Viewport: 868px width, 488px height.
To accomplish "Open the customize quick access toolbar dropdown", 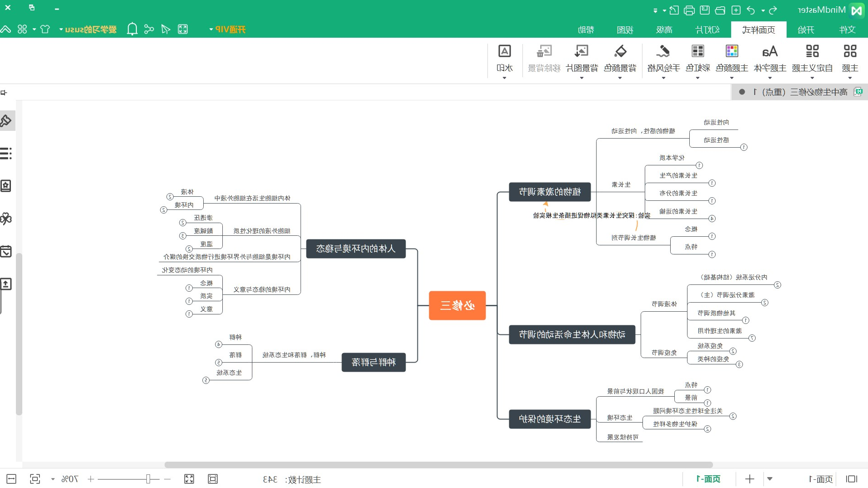I will tap(655, 10).
